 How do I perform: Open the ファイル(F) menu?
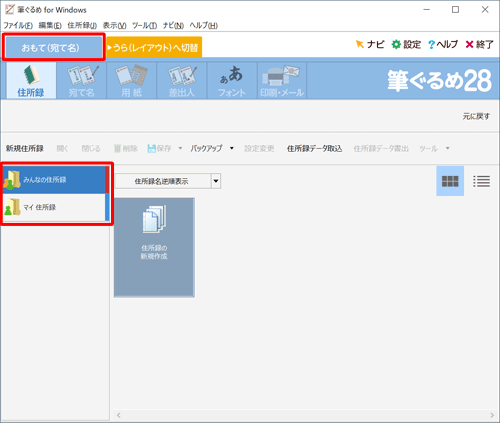18,25
